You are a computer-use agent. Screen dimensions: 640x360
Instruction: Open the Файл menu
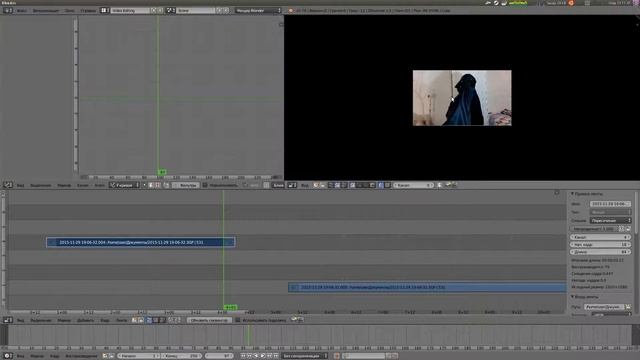pyautogui.click(x=21, y=10)
